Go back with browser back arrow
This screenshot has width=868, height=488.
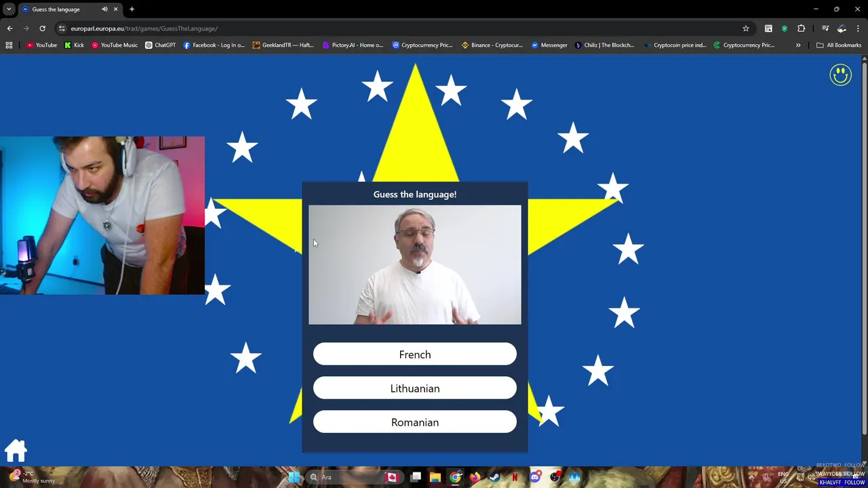click(9, 28)
